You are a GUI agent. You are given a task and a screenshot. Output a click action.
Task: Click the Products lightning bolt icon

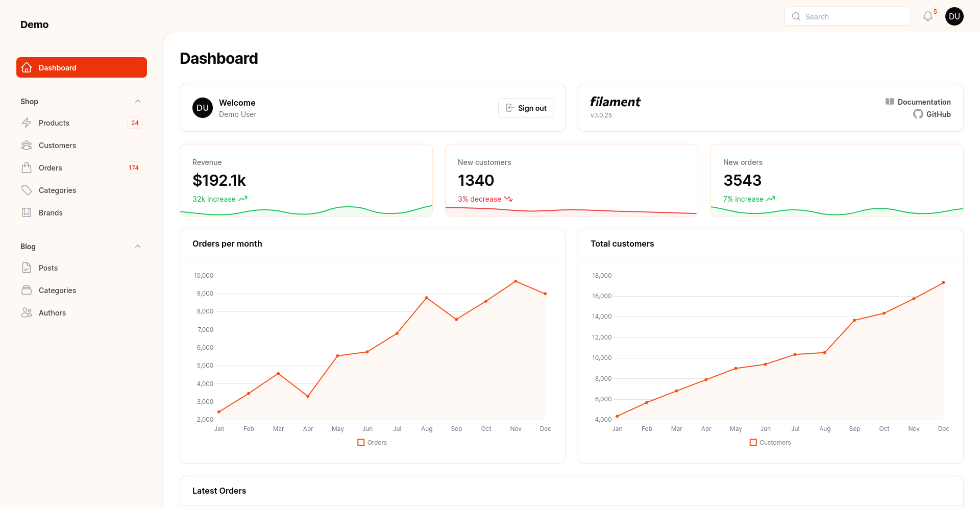tap(27, 123)
